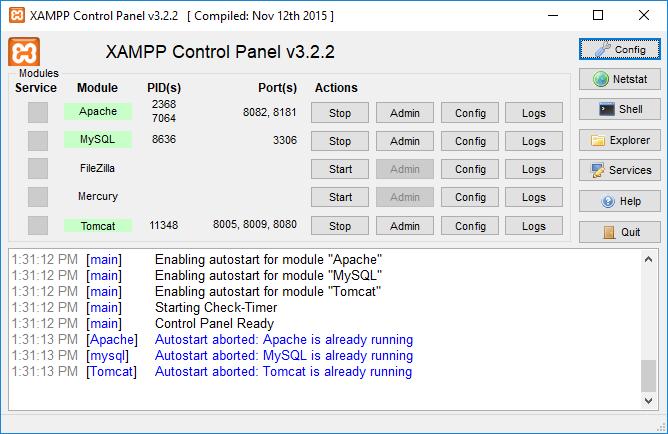The image size is (668, 434).
Task: Click 'Enabling autostart for module "Apache"' line
Action: 268,259
